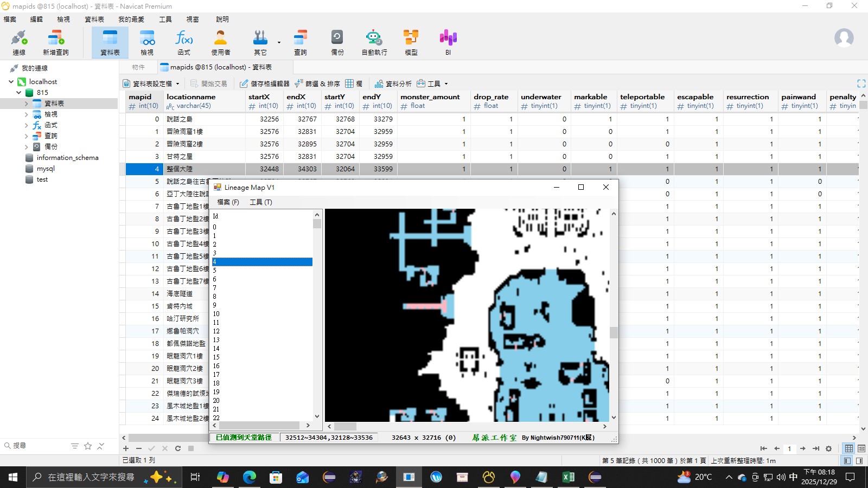Click the map horizontal scrollbar thumb
Screen dimensions: 868x488
tap(346, 426)
